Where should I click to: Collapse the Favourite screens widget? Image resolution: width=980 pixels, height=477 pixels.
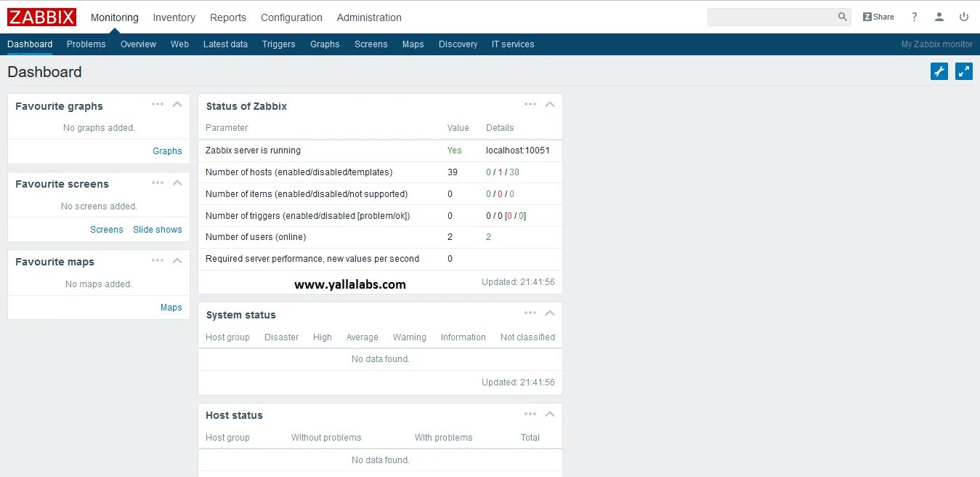(177, 183)
